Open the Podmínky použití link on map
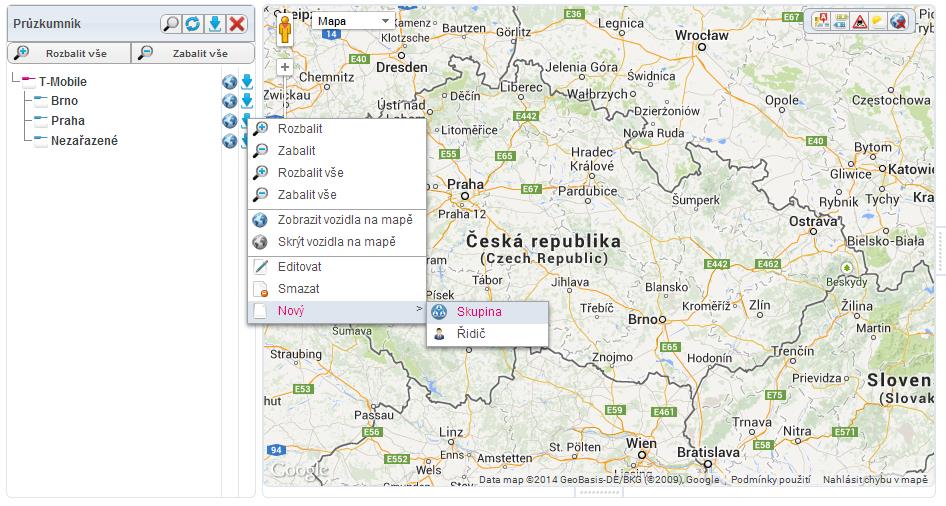 pos(770,480)
